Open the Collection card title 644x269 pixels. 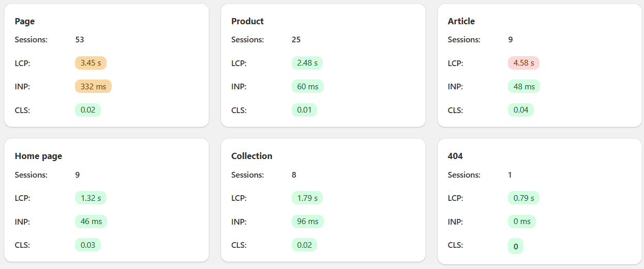[251, 156]
